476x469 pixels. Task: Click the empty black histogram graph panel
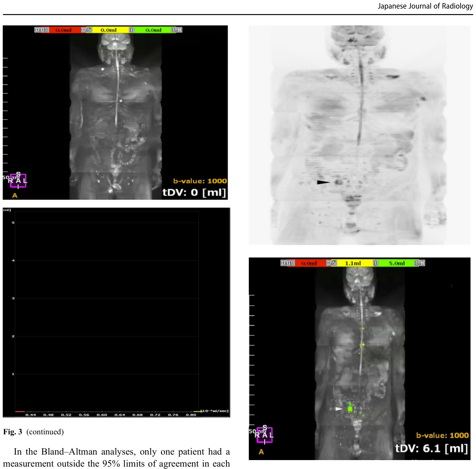tap(116, 312)
